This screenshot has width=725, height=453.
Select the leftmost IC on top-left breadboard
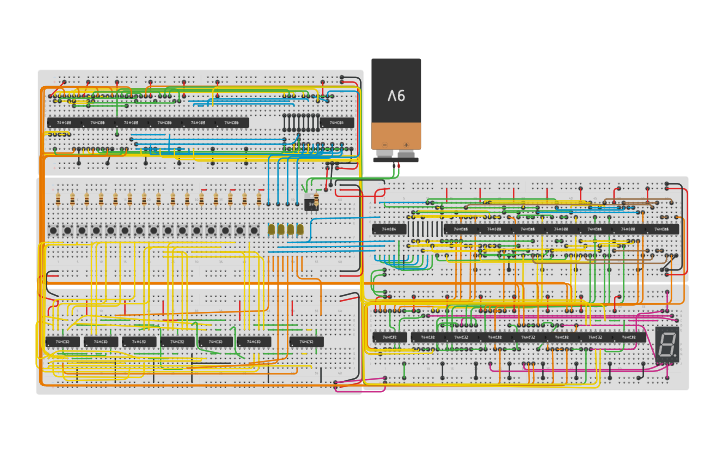62,122
